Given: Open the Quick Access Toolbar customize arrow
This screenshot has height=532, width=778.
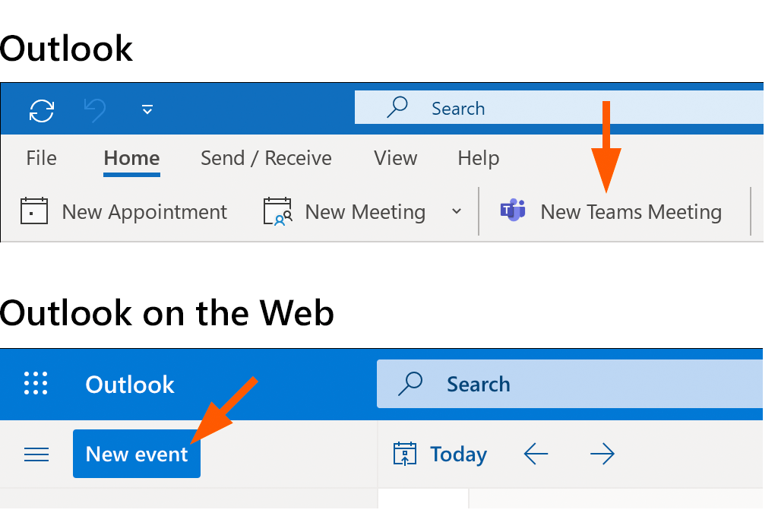Looking at the screenshot, I should (x=147, y=110).
